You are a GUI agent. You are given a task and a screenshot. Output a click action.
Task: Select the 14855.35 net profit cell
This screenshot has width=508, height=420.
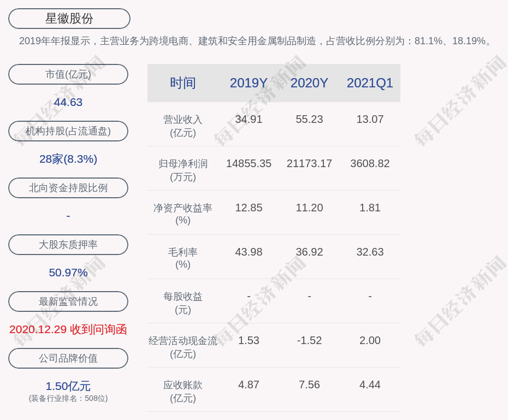(249, 163)
